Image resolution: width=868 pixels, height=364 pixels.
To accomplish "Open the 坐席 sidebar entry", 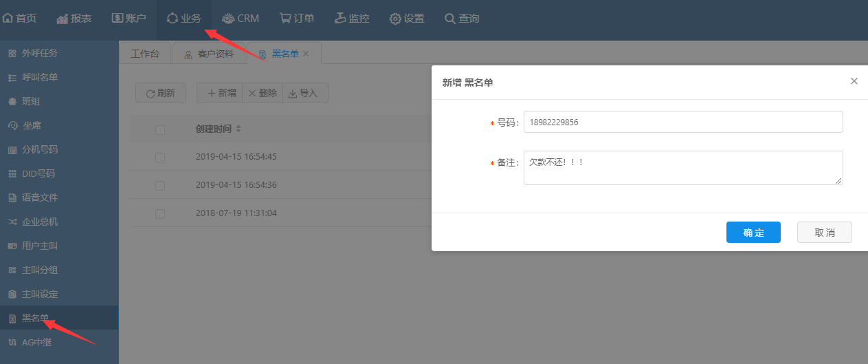I will tap(32, 125).
